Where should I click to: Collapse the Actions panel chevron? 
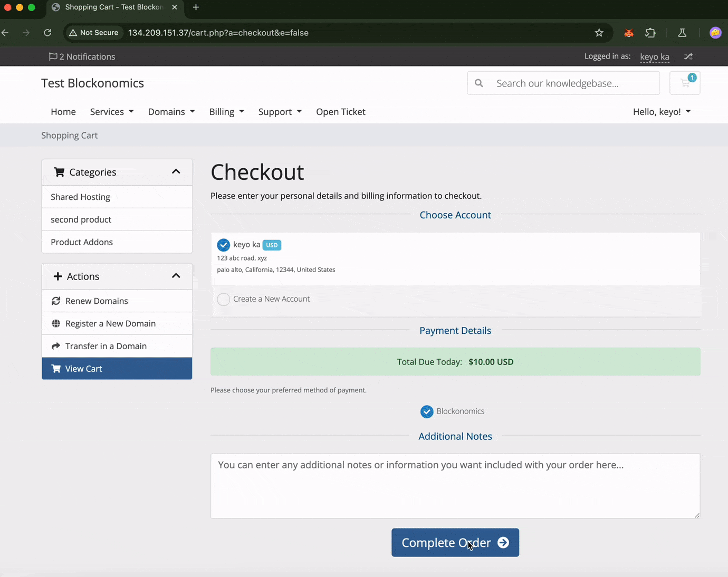(x=176, y=276)
